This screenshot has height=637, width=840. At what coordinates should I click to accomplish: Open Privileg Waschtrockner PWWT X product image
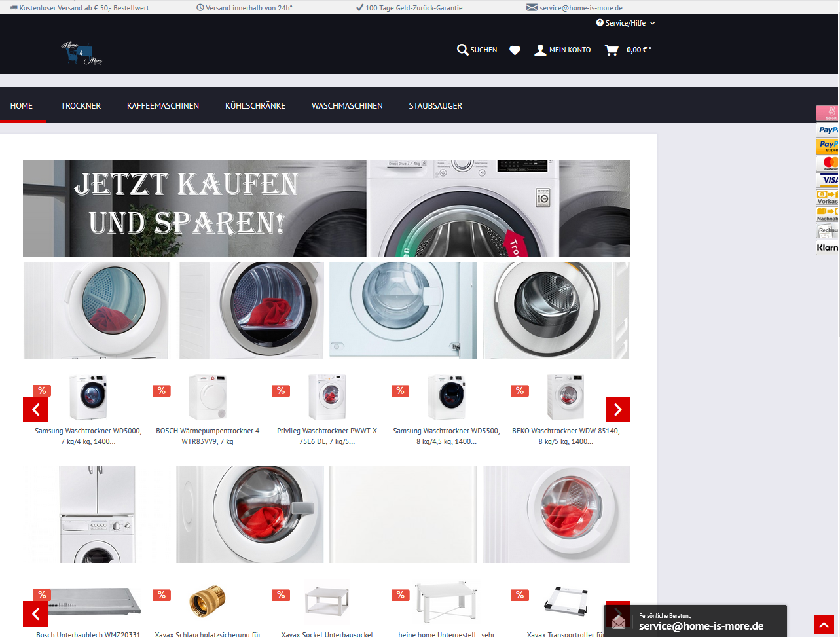coord(327,397)
